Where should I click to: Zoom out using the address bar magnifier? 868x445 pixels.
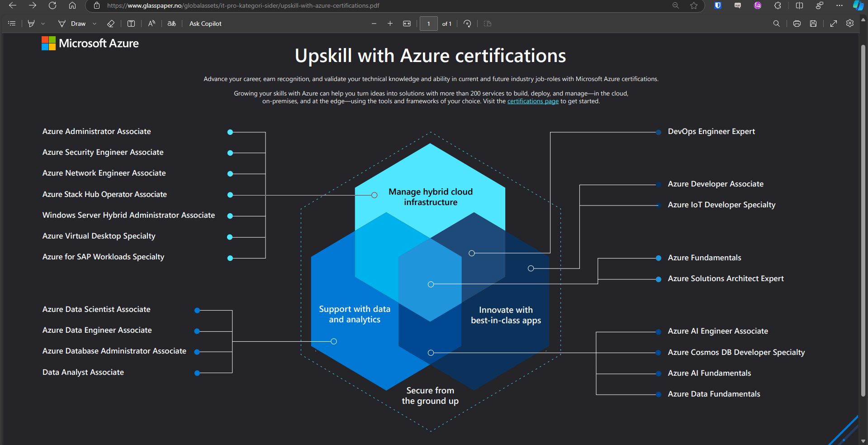[x=676, y=5]
